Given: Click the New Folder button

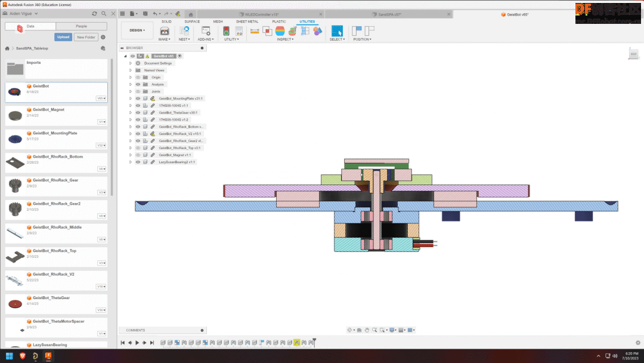Looking at the screenshot, I should tap(86, 37).
